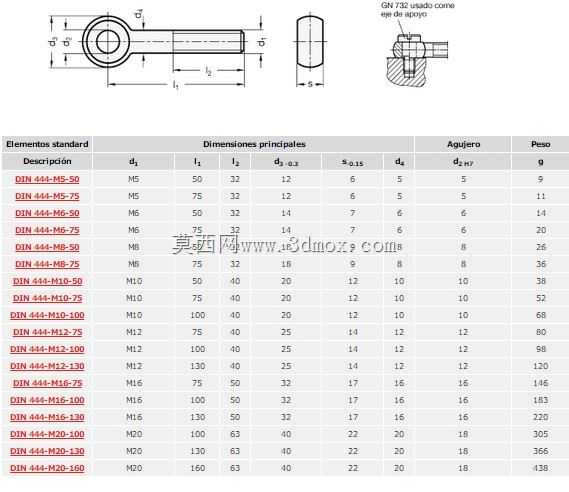
Task: Open the DIN 444-M12-100 product link
Action: pos(47,349)
